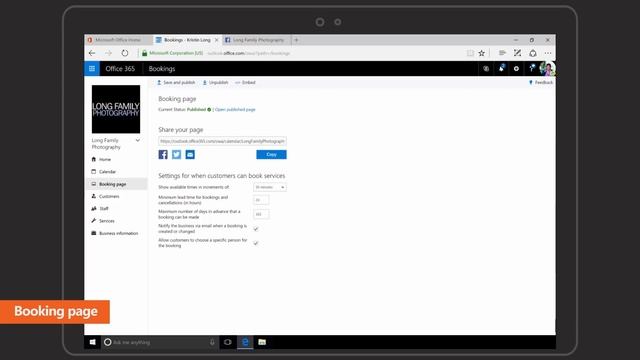This screenshot has width=640, height=360.
Task: Share the booking page by email
Action: 190,154
